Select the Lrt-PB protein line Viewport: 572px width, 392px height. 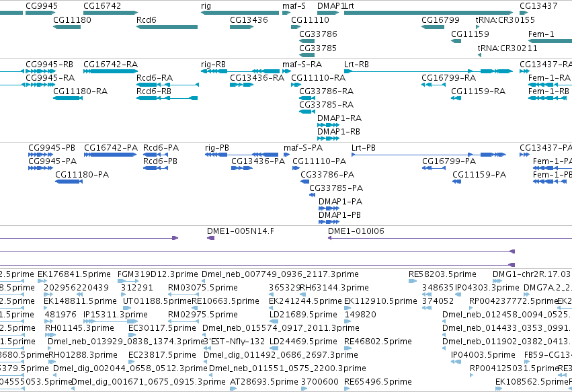(429, 155)
